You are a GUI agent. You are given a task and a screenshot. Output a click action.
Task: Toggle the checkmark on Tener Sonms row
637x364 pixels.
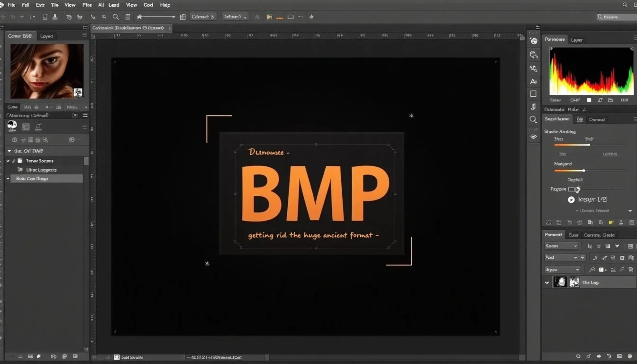pyautogui.click(x=8, y=161)
